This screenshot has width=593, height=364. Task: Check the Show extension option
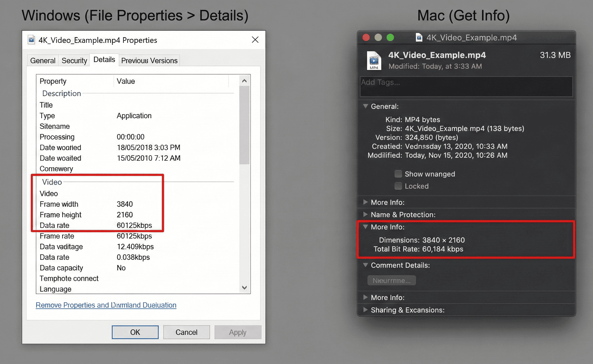pos(398,174)
